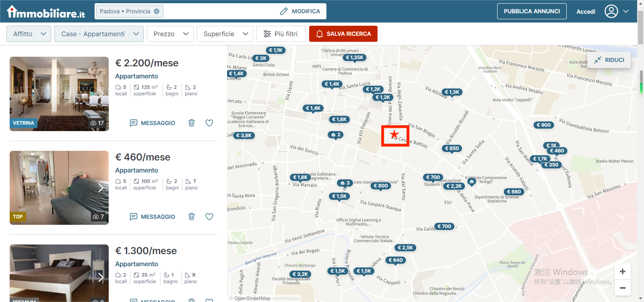
Task: Save €460 listing with heart icon
Action: pyautogui.click(x=209, y=217)
